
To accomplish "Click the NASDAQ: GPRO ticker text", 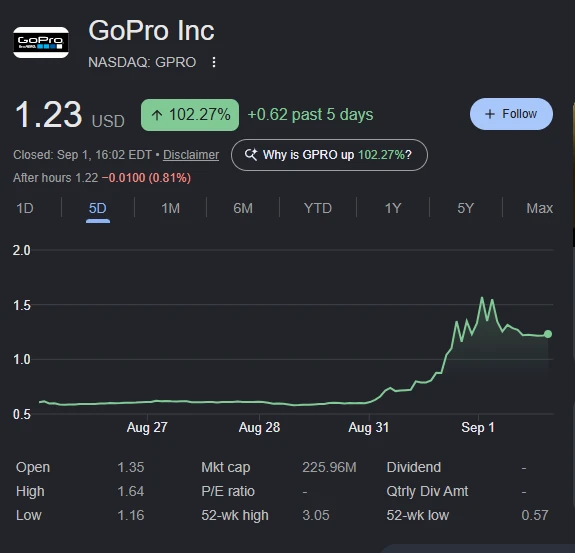I will (x=142, y=62).
